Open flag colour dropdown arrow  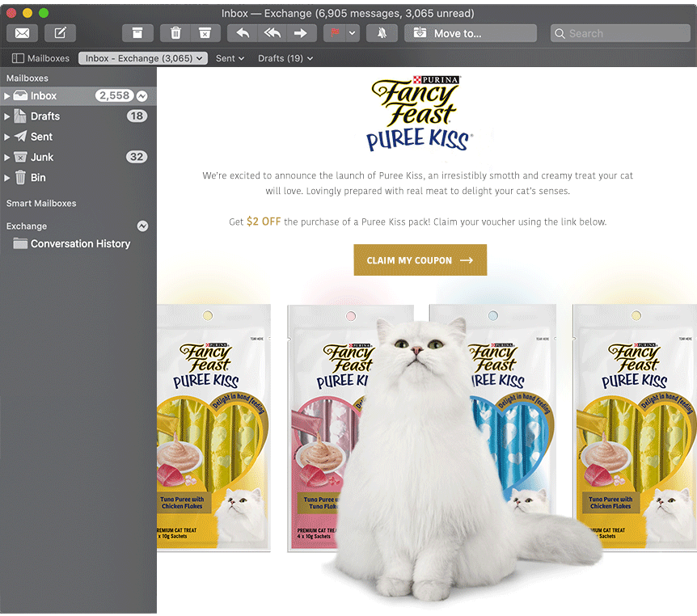click(353, 33)
